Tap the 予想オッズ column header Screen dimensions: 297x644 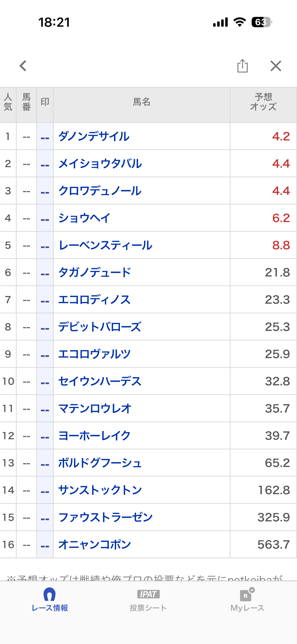tap(263, 102)
